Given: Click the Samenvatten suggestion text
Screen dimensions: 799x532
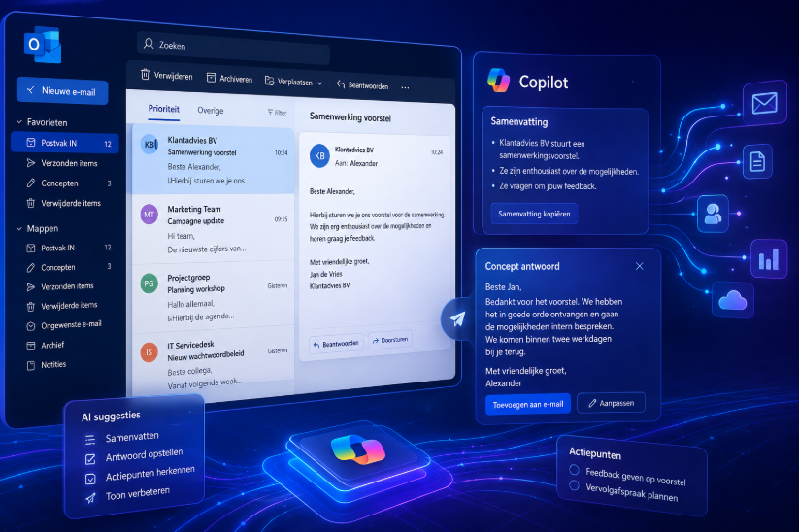Looking at the screenshot, I should (x=132, y=437).
